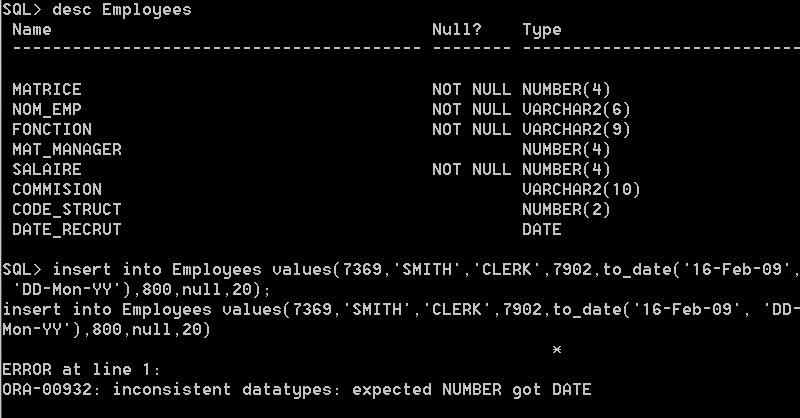Click the DATE_RECRUT column name

tap(67, 230)
